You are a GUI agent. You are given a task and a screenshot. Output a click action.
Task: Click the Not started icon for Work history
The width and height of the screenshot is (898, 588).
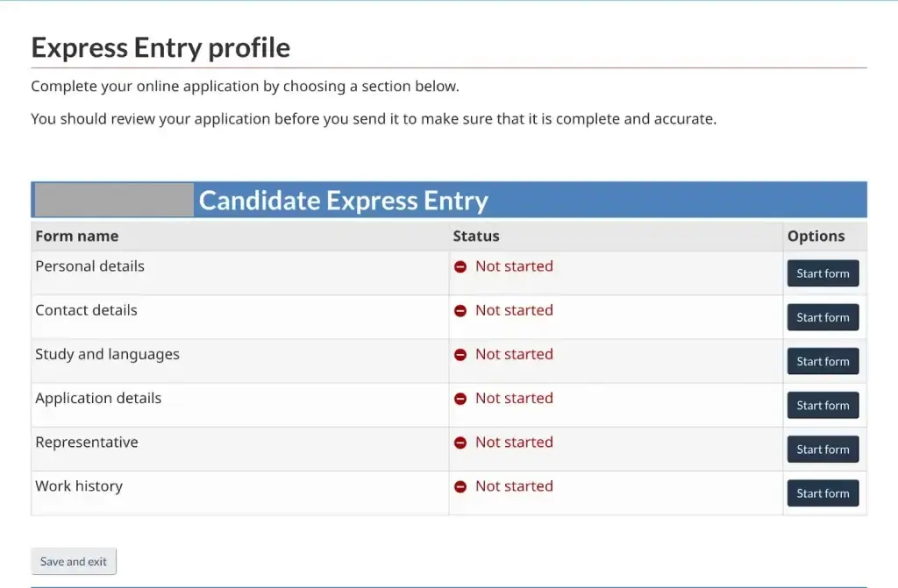(460, 486)
